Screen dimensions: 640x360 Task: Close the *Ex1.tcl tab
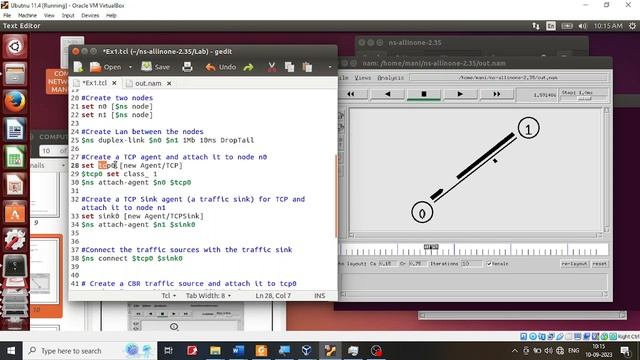pyautogui.click(x=115, y=83)
